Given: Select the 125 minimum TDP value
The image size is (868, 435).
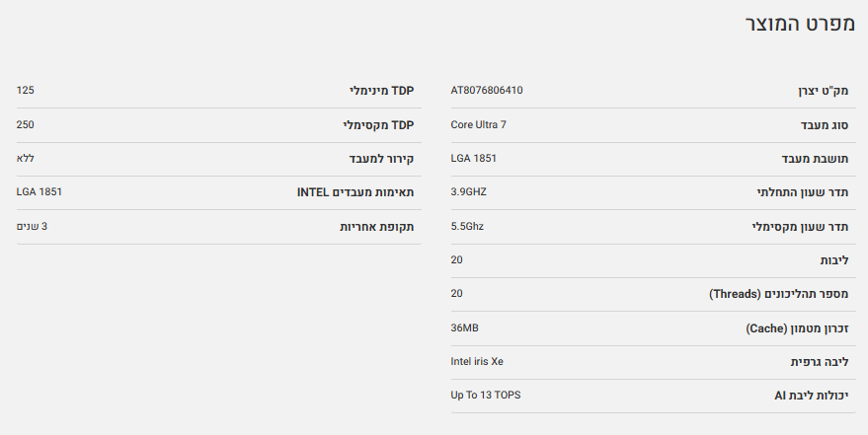Looking at the screenshot, I should [x=26, y=91].
